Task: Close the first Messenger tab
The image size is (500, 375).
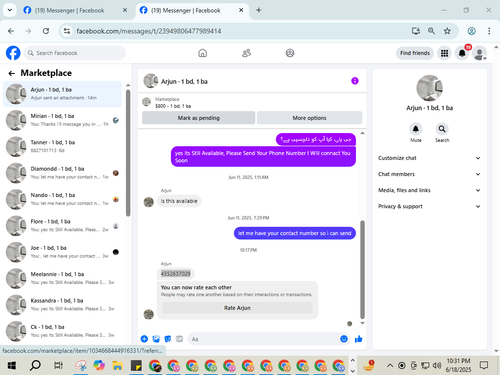Action: tap(125, 10)
